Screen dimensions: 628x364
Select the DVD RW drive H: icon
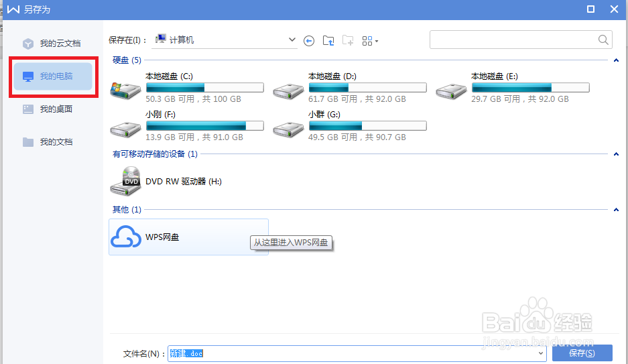coord(126,182)
